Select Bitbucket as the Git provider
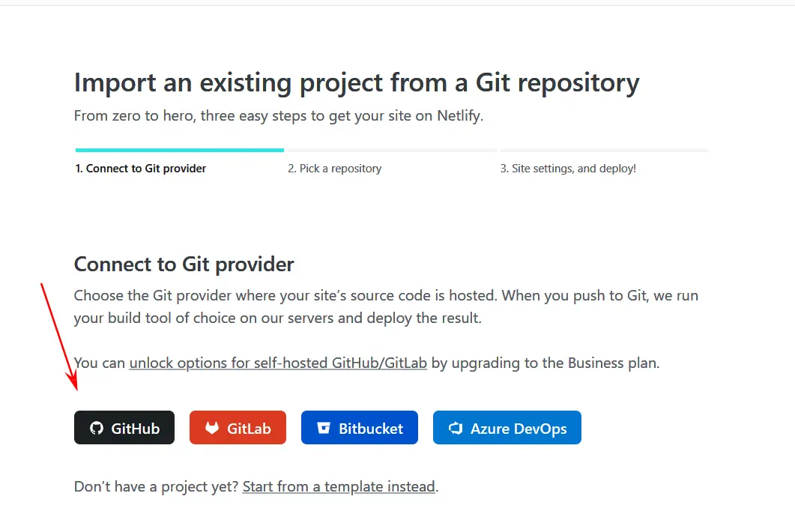Screen dimensions: 795x532 pos(370,429)
